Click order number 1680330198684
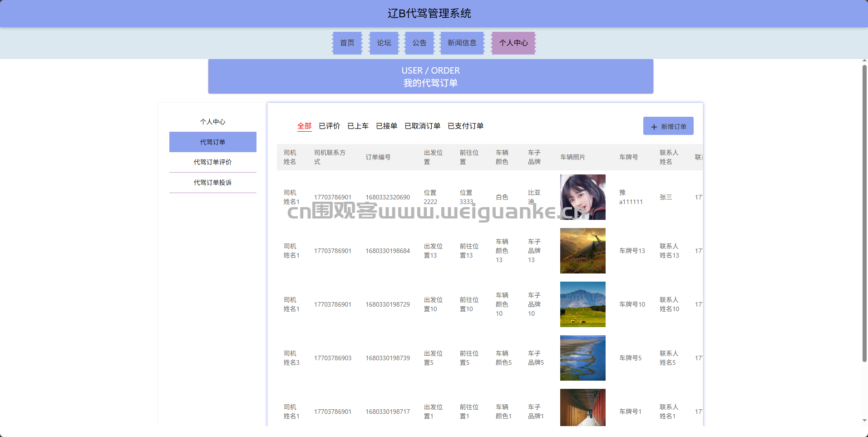The height and width of the screenshot is (437, 868). [x=388, y=251]
